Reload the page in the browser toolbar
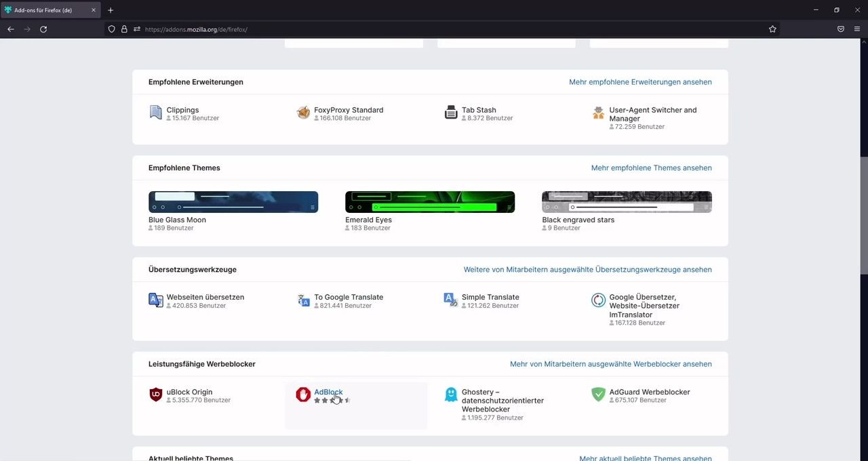 click(x=43, y=29)
